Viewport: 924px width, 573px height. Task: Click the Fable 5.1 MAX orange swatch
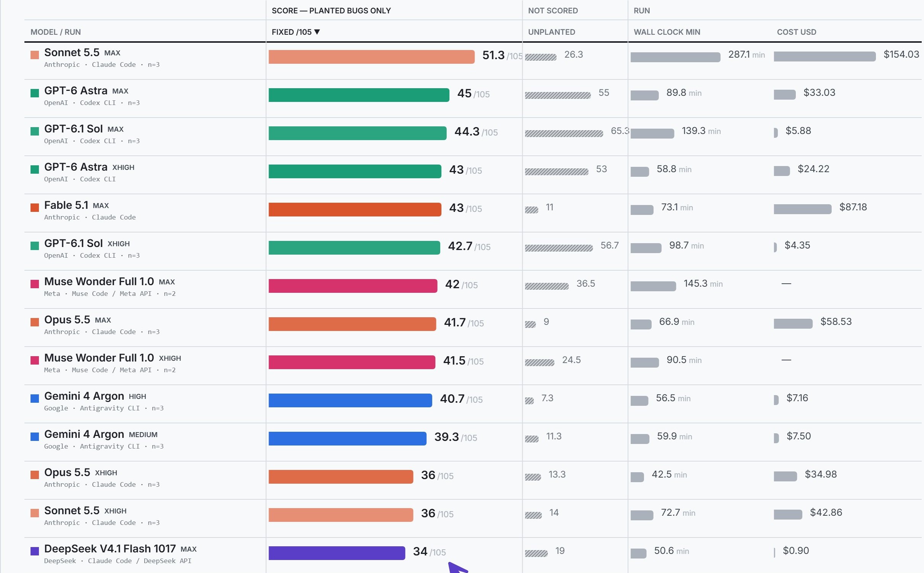(x=35, y=208)
